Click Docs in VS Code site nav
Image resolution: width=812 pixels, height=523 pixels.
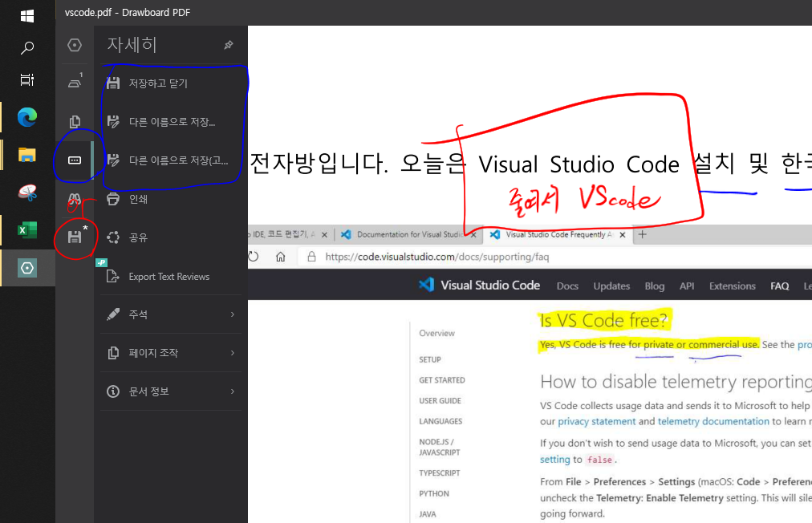pos(567,286)
